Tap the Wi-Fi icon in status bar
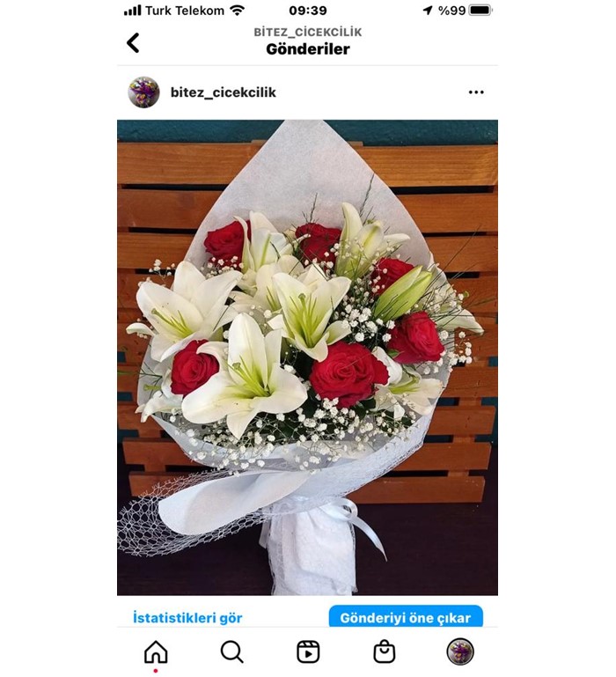Image resolution: width=616 pixels, height=677 pixels. coord(237,10)
